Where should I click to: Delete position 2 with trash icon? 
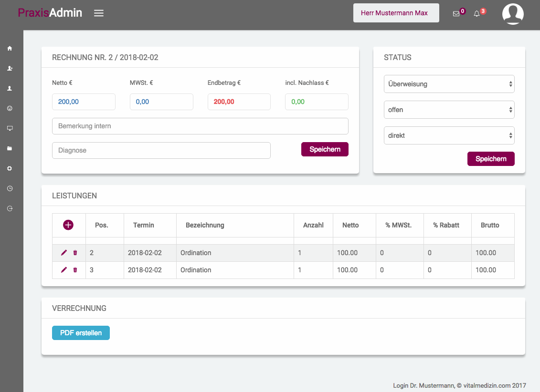click(75, 253)
